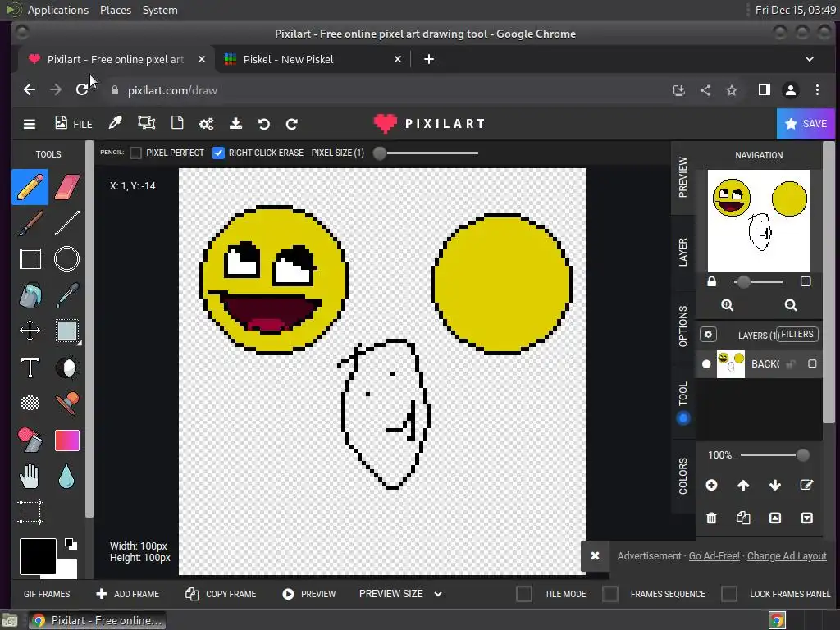
Task: Zoom in using the navigation magnifier
Action: (727, 305)
